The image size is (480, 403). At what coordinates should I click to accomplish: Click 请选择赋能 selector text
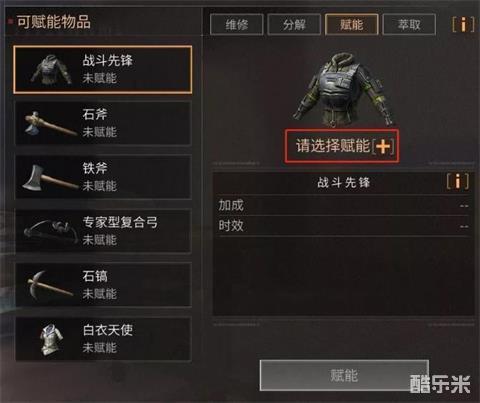[333, 146]
